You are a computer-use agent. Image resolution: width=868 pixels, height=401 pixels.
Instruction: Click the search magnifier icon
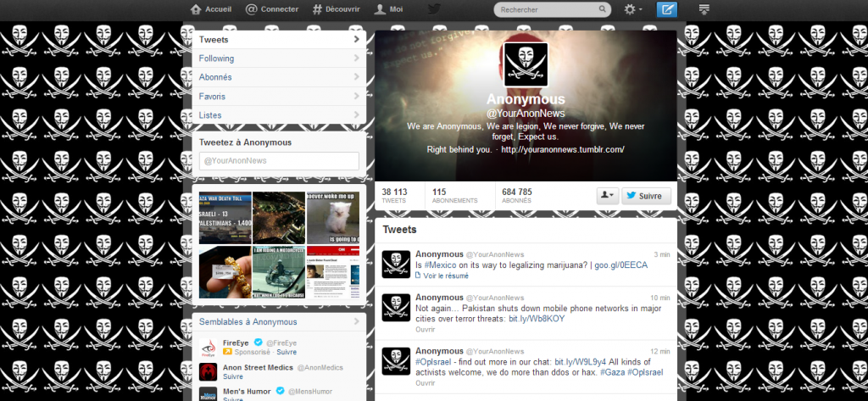click(x=603, y=9)
